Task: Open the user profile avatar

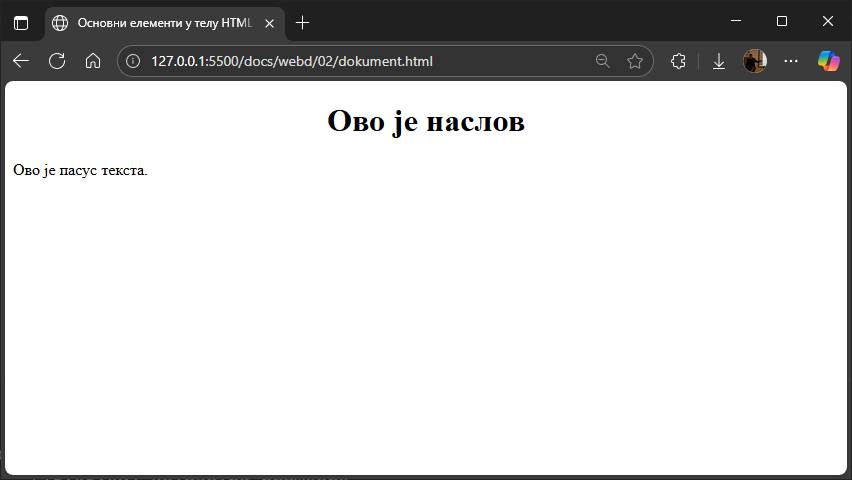Action: click(755, 61)
